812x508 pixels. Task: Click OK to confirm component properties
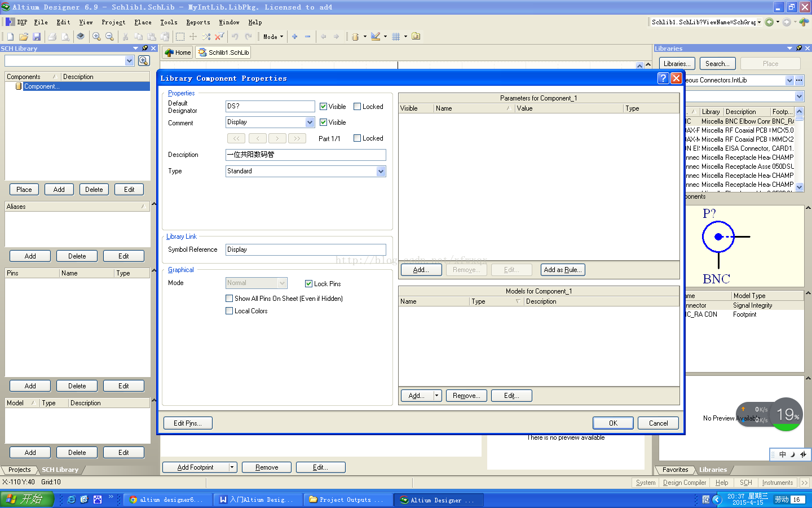pyautogui.click(x=613, y=423)
